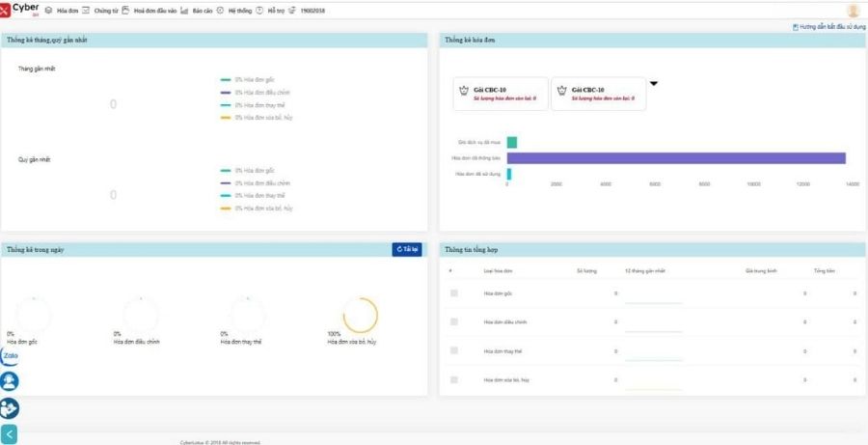Viewport: 868px width, 445px height.
Task: Click the Số lượng column header
Action: point(586,271)
